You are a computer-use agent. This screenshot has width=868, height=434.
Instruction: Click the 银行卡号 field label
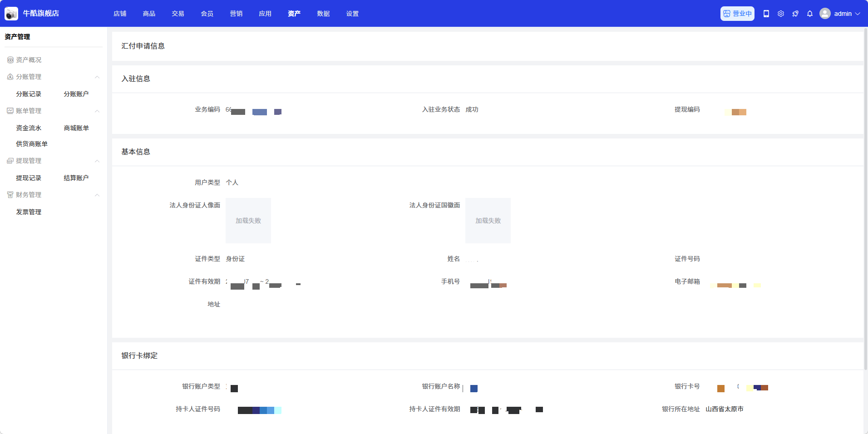point(687,386)
